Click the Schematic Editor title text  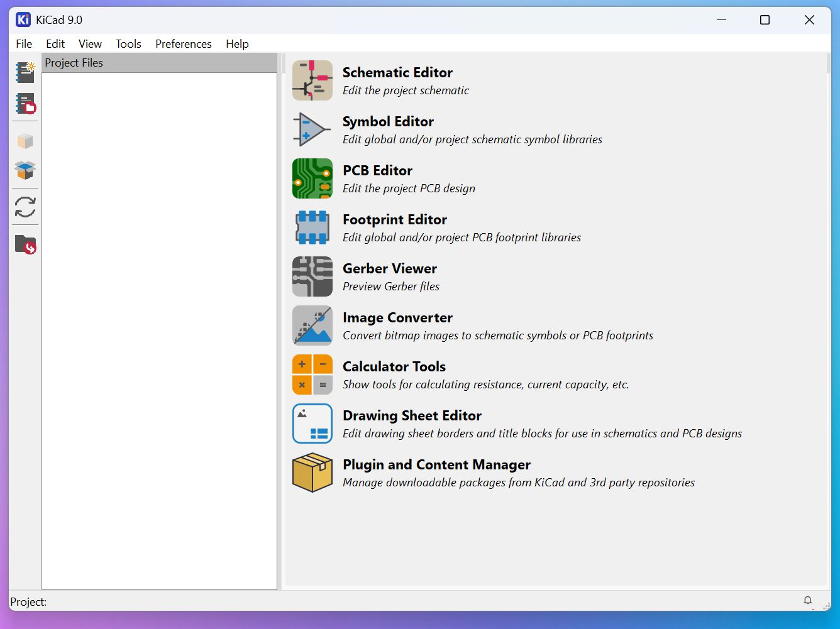[x=397, y=72]
